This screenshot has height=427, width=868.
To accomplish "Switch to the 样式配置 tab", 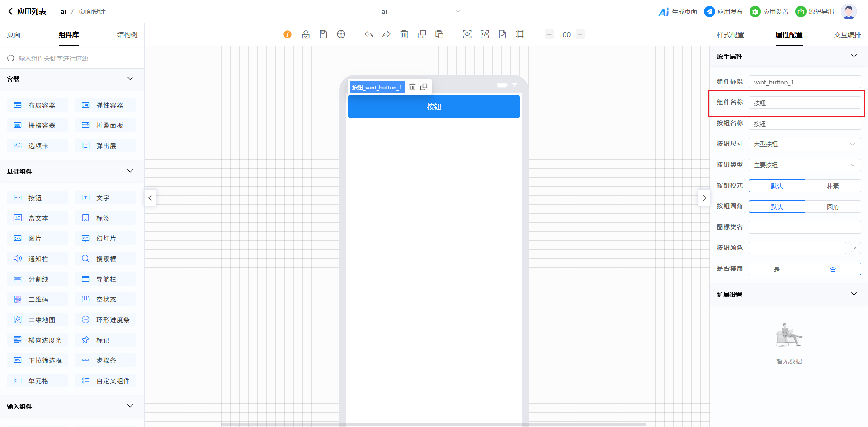I will 731,35.
